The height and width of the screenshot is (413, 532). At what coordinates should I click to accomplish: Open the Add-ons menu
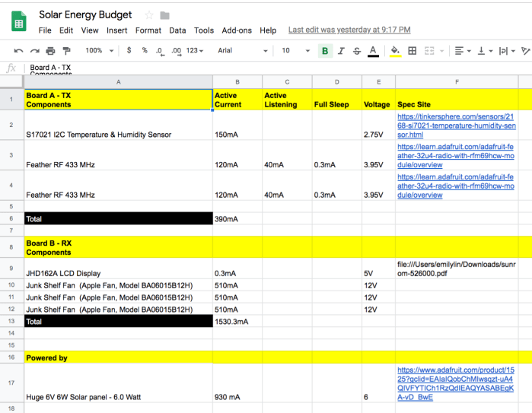point(237,30)
